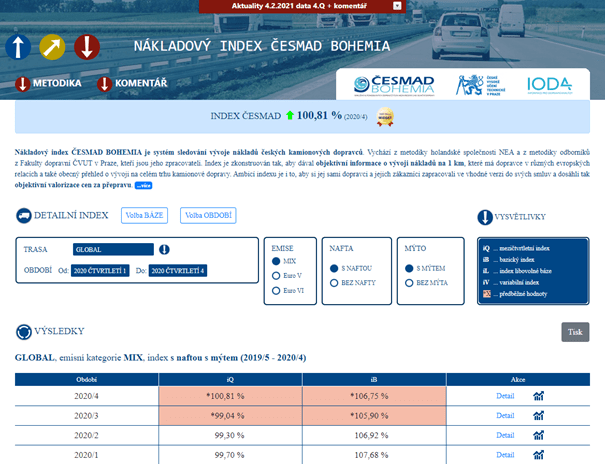This screenshot has width=605, height=464.
Task: Click the 99,30 % iQ cell
Action: 230,435
